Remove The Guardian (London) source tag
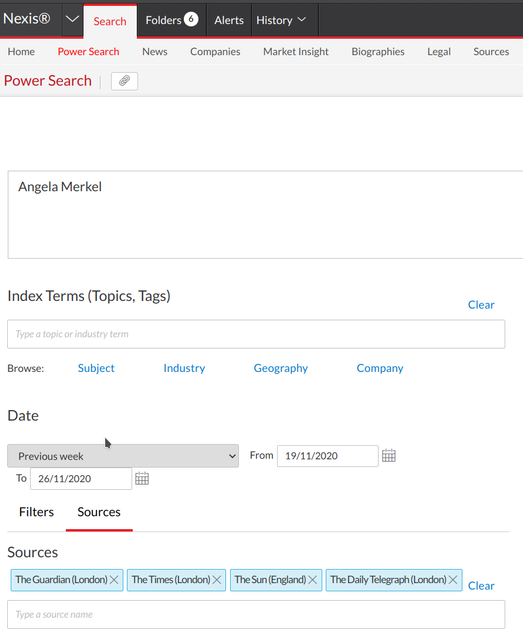The width and height of the screenshot is (523, 640). [114, 580]
